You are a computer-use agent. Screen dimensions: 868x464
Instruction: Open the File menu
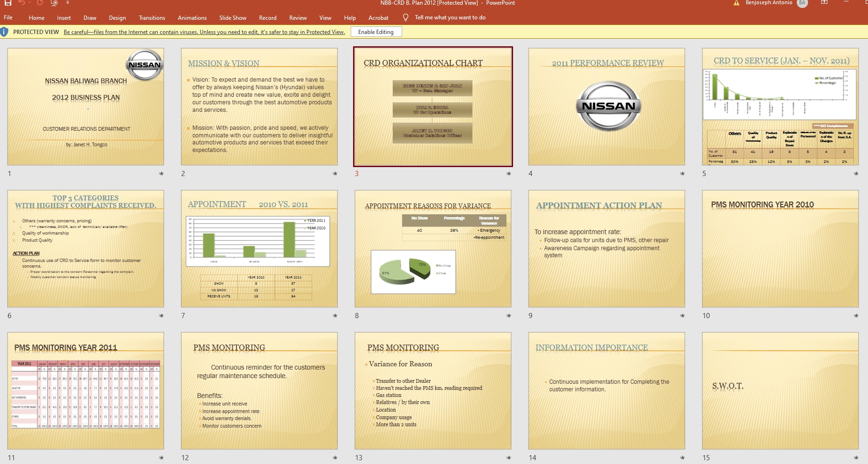point(8,17)
